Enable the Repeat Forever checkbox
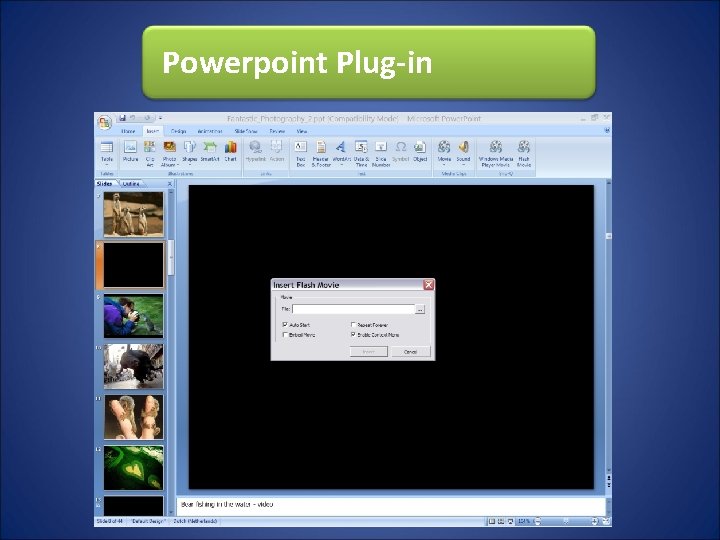The image size is (720, 540). point(354,325)
